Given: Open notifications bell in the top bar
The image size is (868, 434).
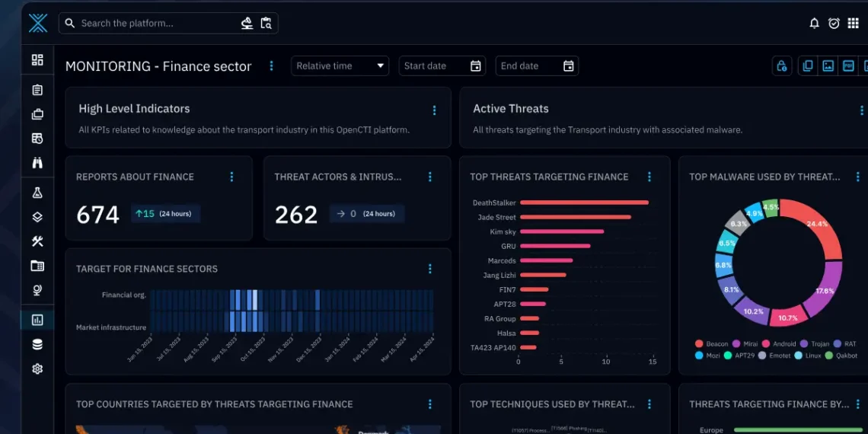Looking at the screenshot, I should (x=814, y=24).
